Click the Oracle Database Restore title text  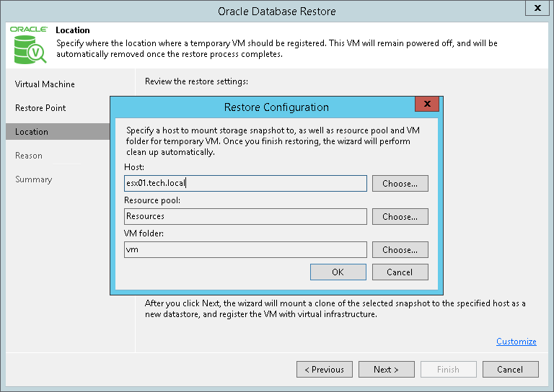(x=277, y=12)
